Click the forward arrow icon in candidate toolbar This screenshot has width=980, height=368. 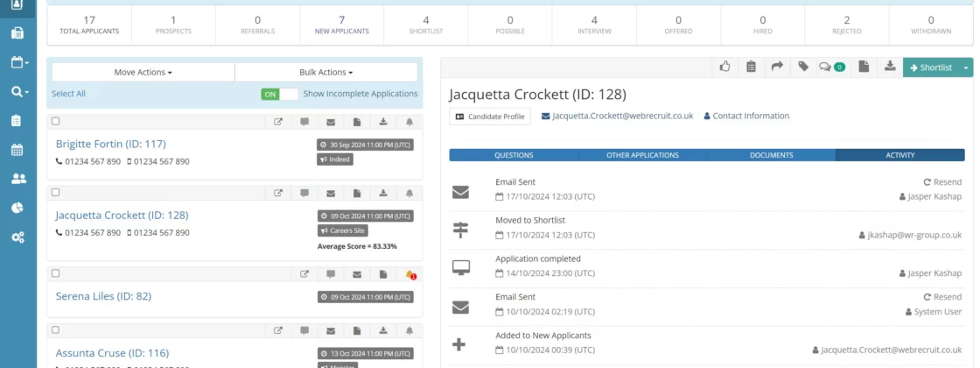pyautogui.click(x=776, y=67)
